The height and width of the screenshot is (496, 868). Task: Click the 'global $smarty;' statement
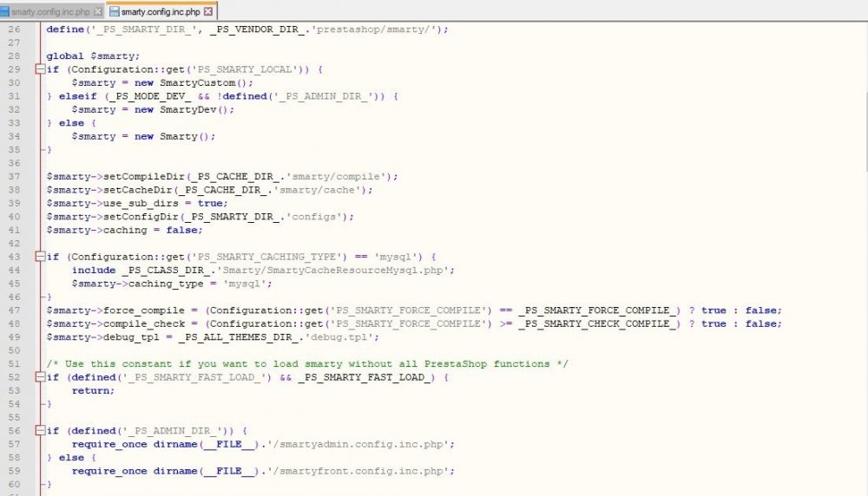pos(93,55)
